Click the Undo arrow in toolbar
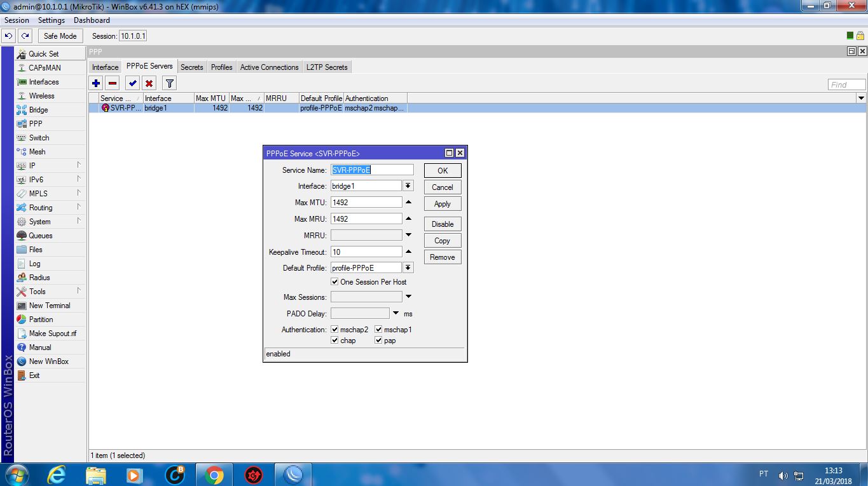Screen dimensions: 868x486 pos(9,36)
